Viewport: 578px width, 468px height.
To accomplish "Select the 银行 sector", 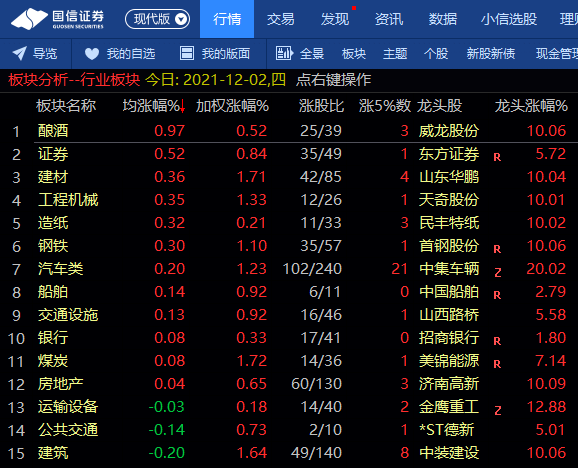I will click(53, 338).
